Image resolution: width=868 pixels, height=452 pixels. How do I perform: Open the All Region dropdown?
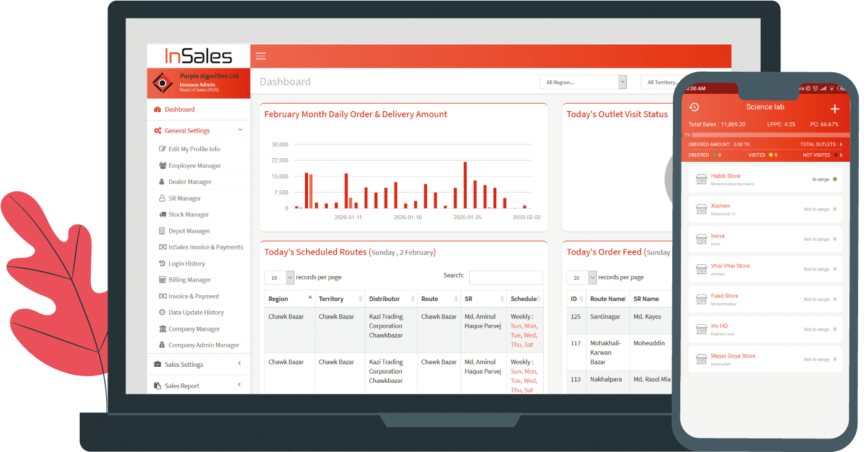pos(583,82)
